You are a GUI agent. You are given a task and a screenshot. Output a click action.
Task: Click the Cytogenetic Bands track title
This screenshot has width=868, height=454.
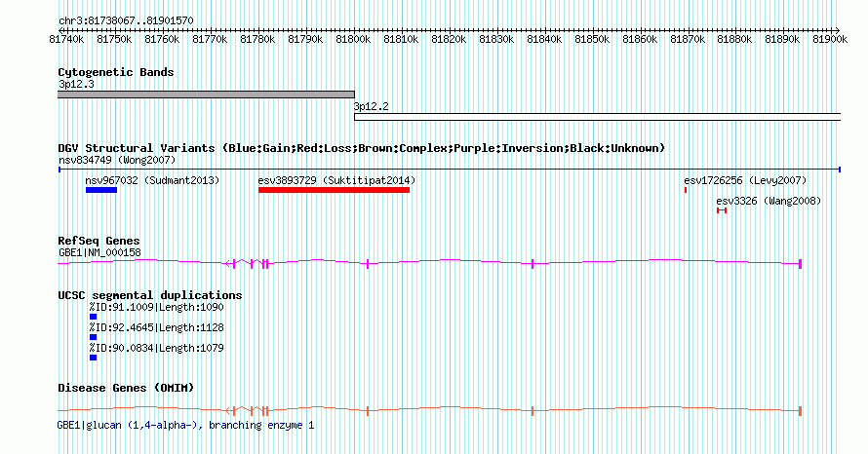[x=116, y=72]
